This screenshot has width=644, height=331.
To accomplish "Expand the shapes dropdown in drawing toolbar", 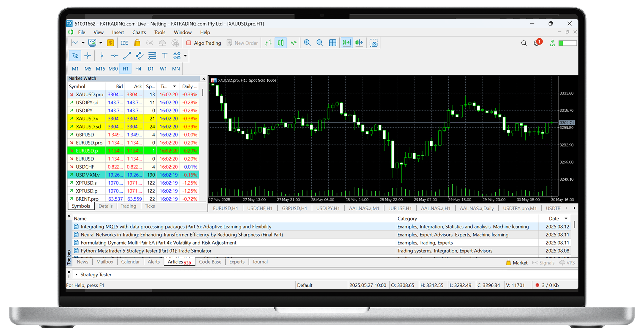I will [185, 56].
